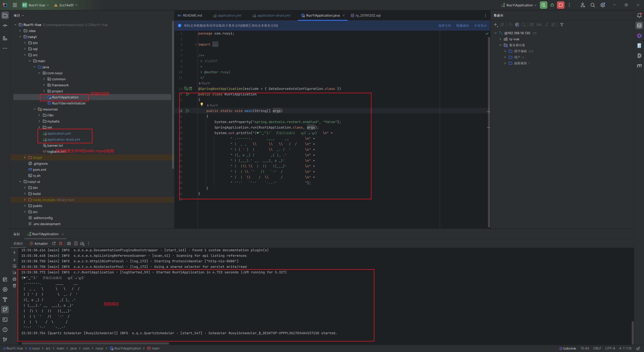Open Search Everywhere magnifier icon
Screen dimensions: 644x352
pyautogui.click(x=593, y=5)
